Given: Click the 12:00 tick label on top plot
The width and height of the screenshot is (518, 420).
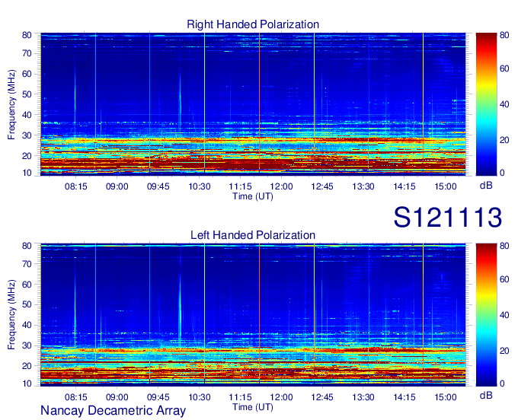Looking at the screenshot, I should coord(281,186).
